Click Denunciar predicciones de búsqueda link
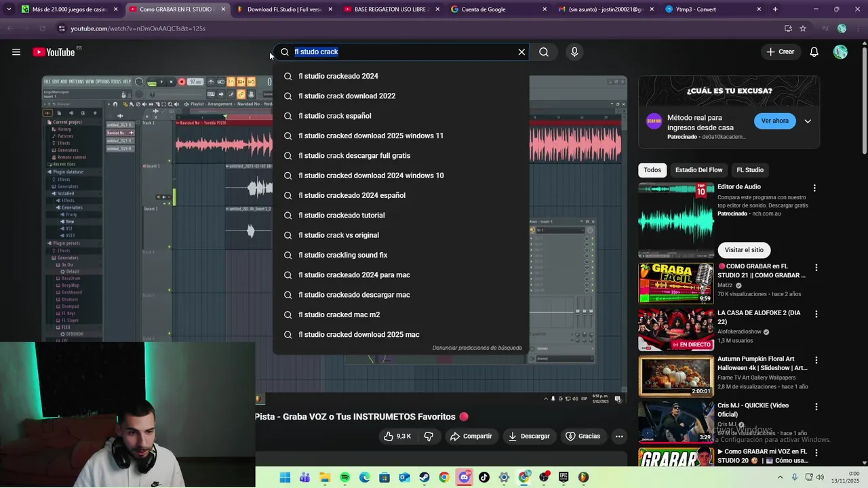Screen dimensions: 868x488 pos(477,348)
